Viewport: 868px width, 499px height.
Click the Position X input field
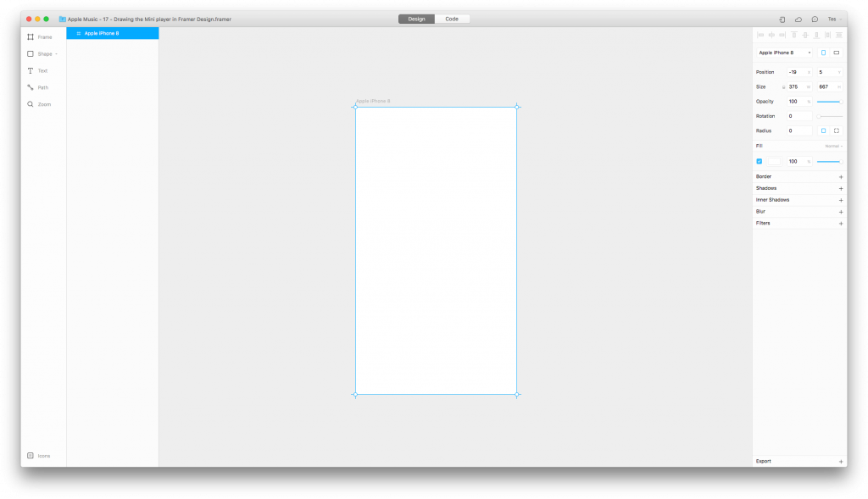tap(799, 72)
